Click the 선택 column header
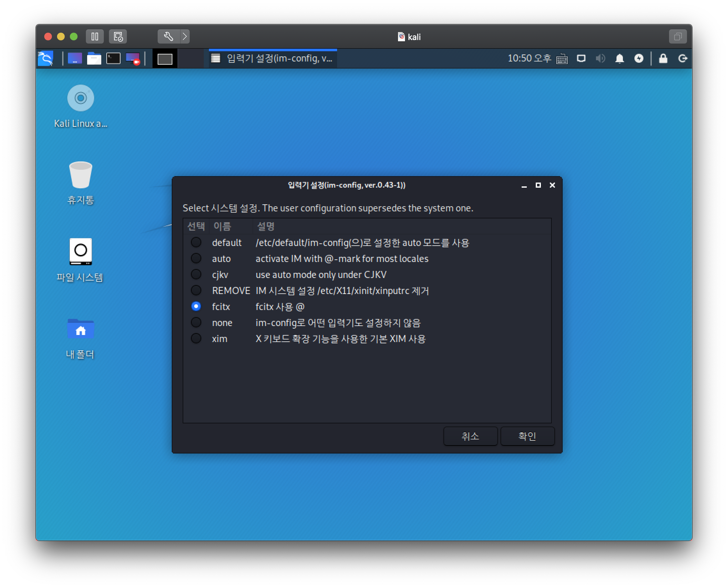Image resolution: width=728 pixels, height=588 pixels. (x=196, y=226)
